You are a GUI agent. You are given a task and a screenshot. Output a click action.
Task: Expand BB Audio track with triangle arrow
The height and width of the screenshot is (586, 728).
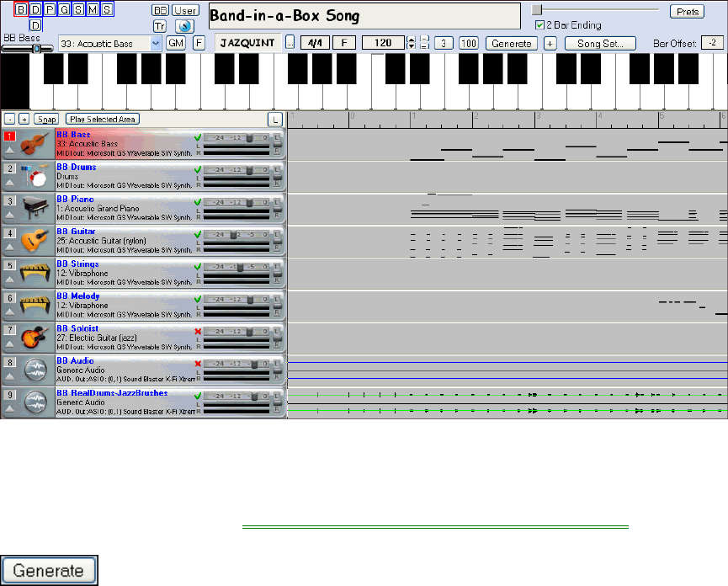[x=10, y=376]
